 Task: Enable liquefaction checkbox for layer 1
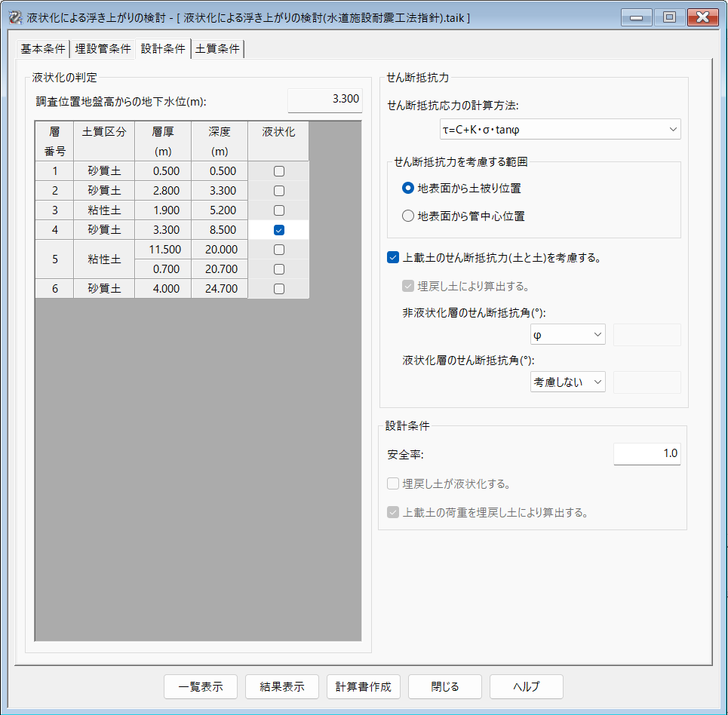click(x=278, y=171)
